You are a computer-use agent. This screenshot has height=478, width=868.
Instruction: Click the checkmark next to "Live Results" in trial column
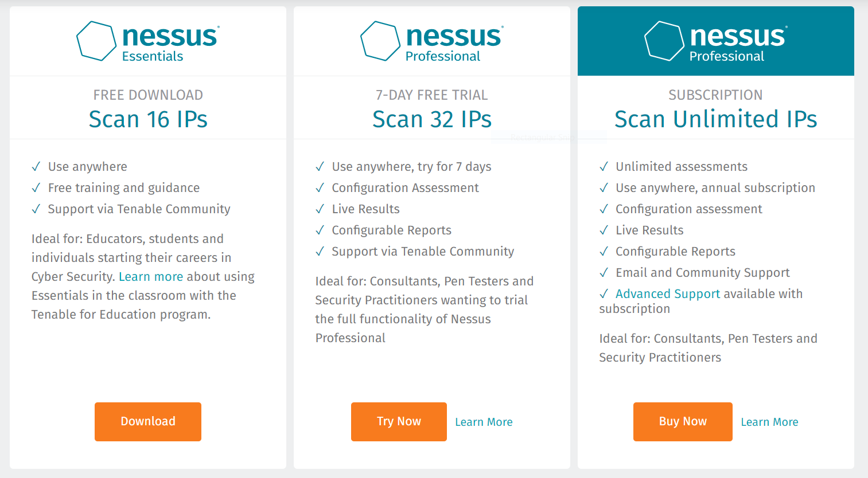pyautogui.click(x=320, y=209)
